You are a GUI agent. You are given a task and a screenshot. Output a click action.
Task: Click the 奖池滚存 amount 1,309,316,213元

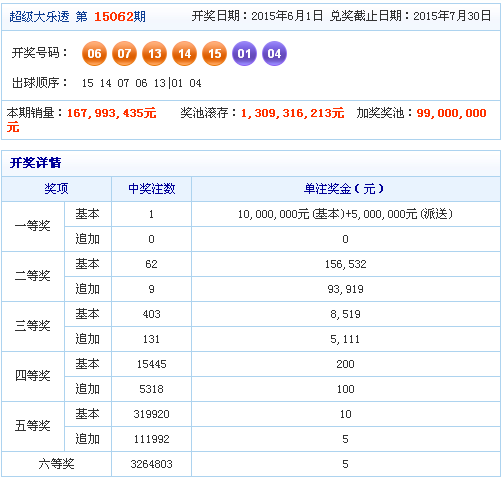[292, 113]
